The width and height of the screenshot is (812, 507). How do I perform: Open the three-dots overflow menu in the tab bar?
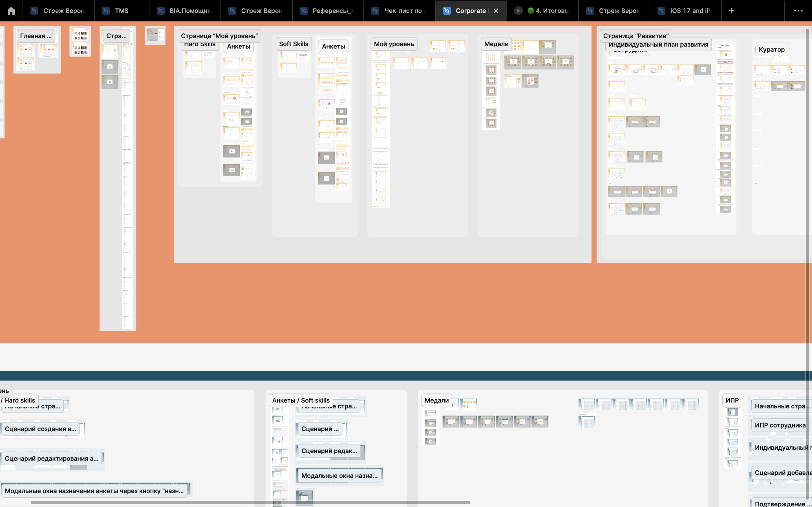coord(798,11)
